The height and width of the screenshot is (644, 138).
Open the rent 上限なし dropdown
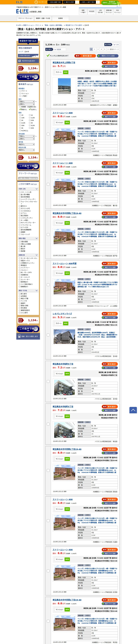click(27, 104)
